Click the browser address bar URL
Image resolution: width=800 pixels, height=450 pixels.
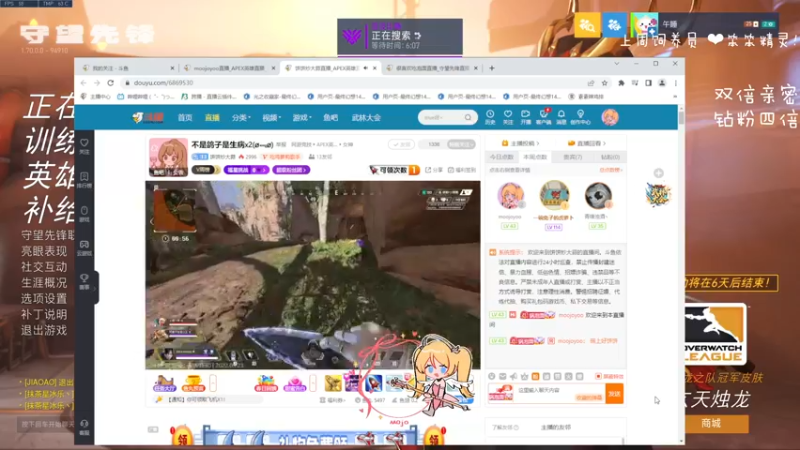click(x=163, y=83)
